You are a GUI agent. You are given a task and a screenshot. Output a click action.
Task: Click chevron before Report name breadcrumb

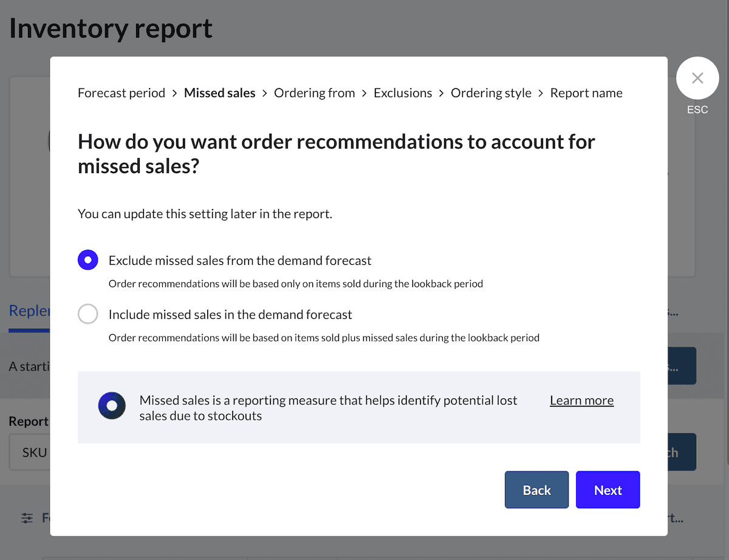point(541,94)
